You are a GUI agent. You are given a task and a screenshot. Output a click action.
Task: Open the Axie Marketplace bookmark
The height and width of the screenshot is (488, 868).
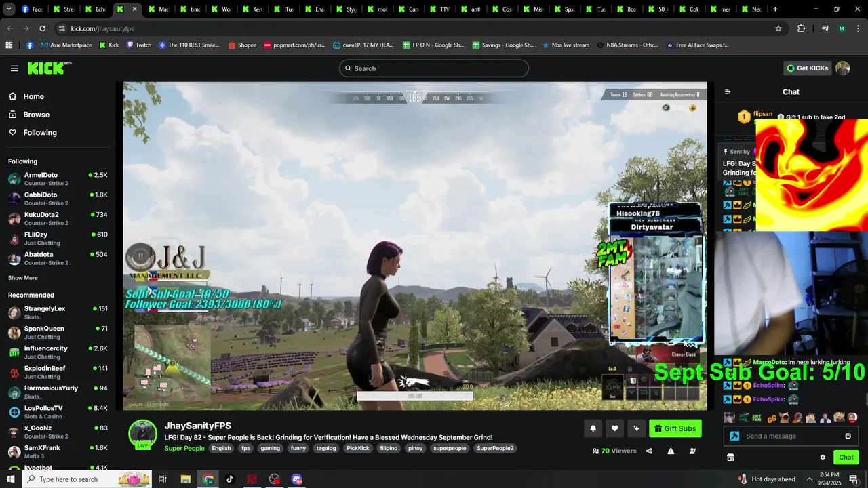point(66,45)
